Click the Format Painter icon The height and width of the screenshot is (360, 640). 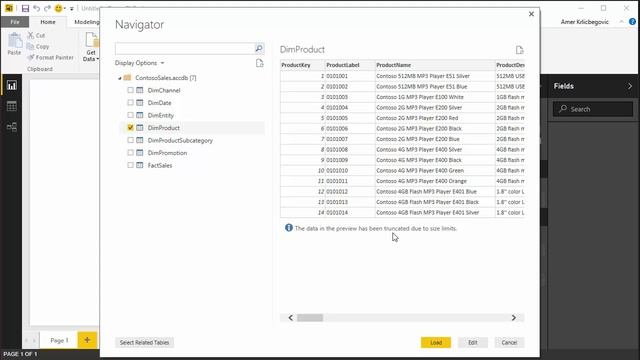31,58
